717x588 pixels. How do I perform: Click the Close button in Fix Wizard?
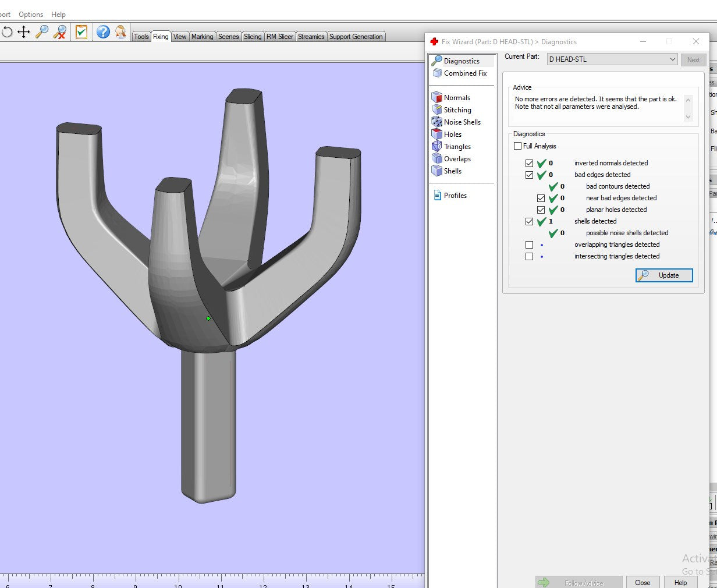coord(643,582)
